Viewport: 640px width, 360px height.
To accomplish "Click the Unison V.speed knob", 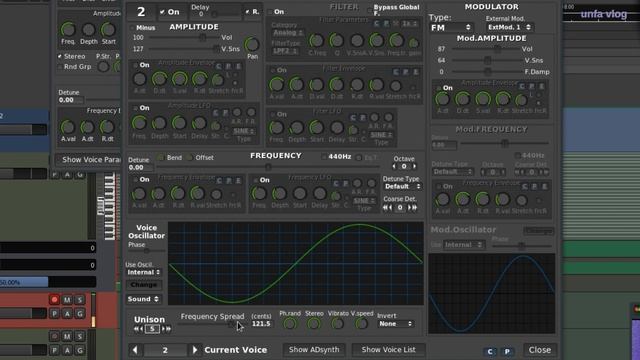I will click(x=361, y=324).
